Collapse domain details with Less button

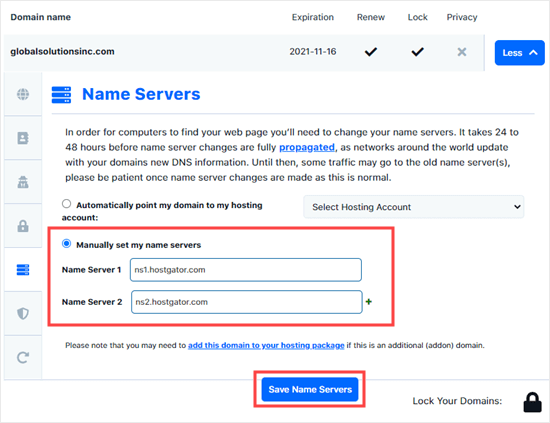[x=519, y=53]
